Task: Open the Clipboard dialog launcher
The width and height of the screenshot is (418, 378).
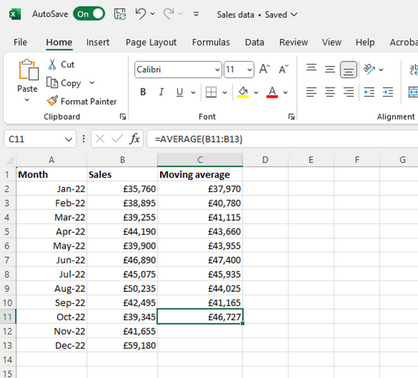Action: 123,116
